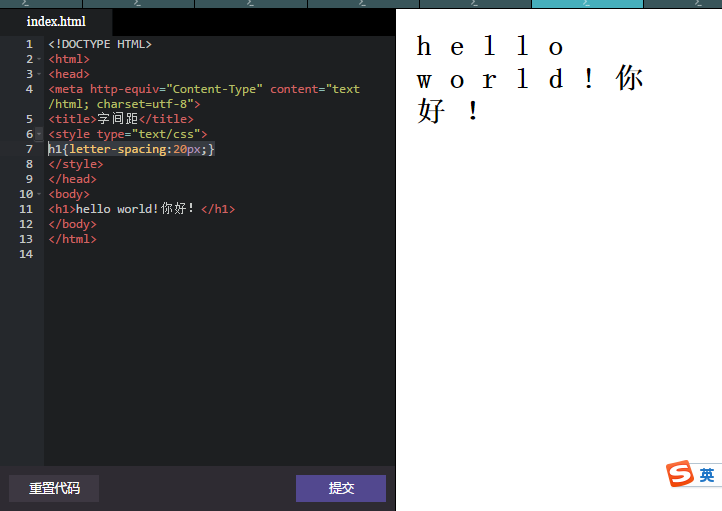The height and width of the screenshot is (511, 722).
Task: Collapse the html tag fold arrow on line 2
Action: 39,59
